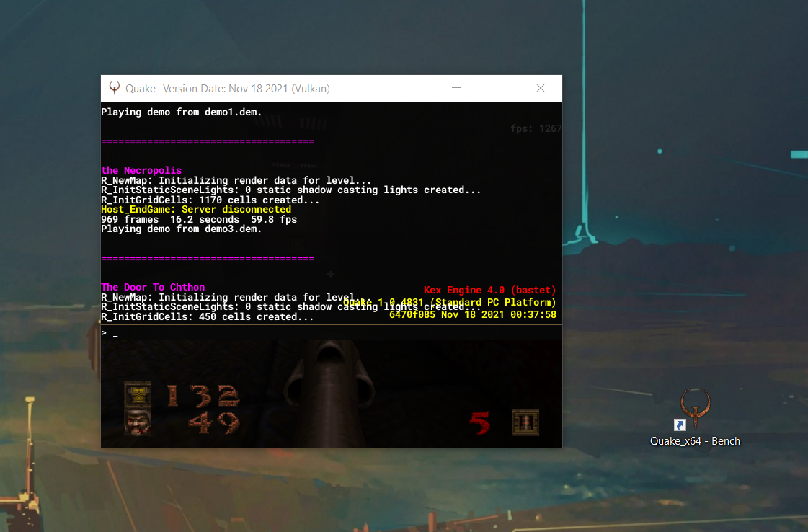Click 'Kex Engine 4.0 (bastet)' text
This screenshot has width=808, height=532.
489,291
